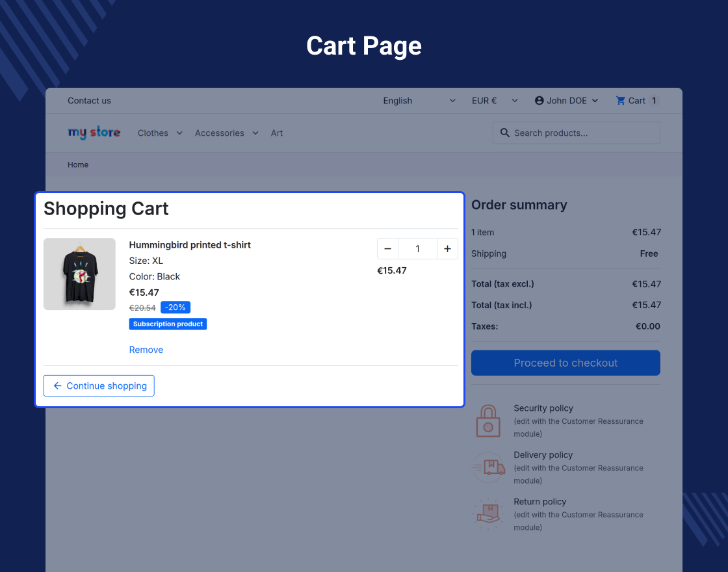
Task: Click the Security policy padlock icon
Action: point(488,421)
